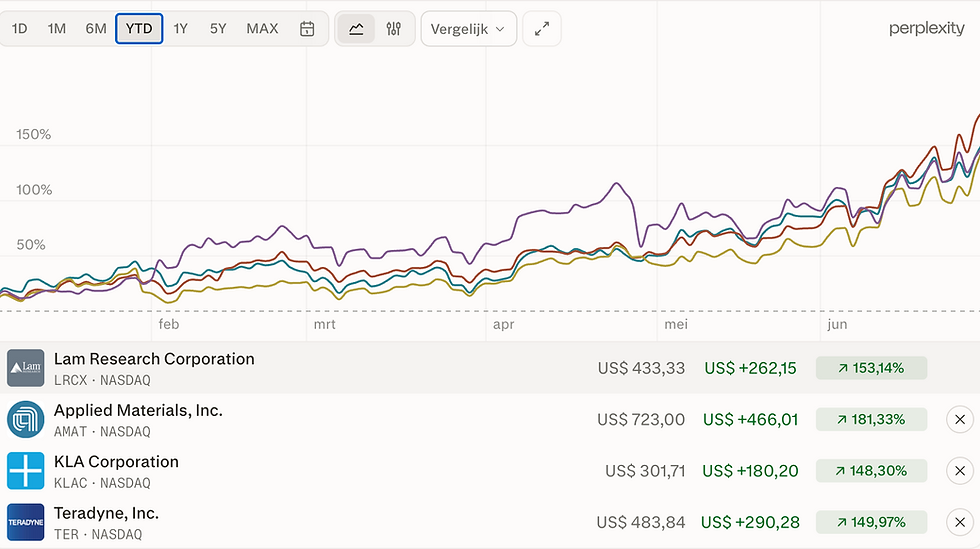980x549 pixels.
Task: Click the apr axis label
Action: [503, 324]
